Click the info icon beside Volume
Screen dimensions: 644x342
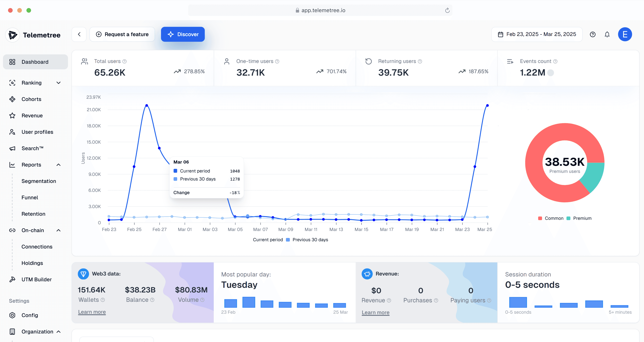(x=202, y=300)
